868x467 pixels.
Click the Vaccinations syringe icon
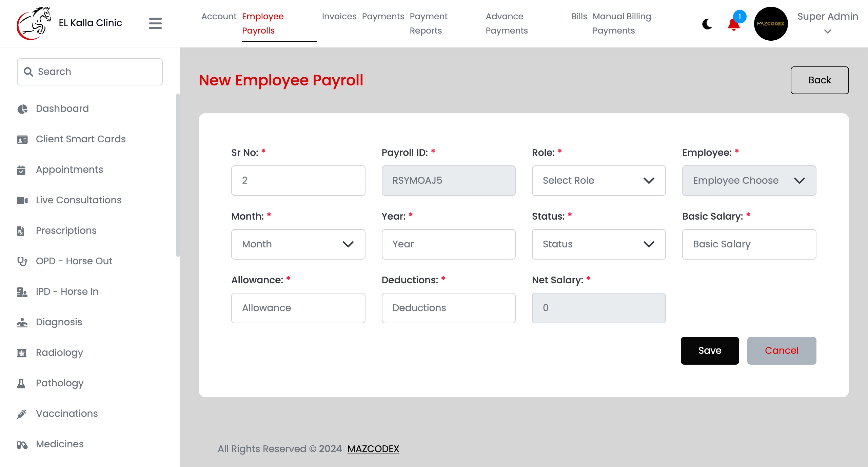point(22,414)
